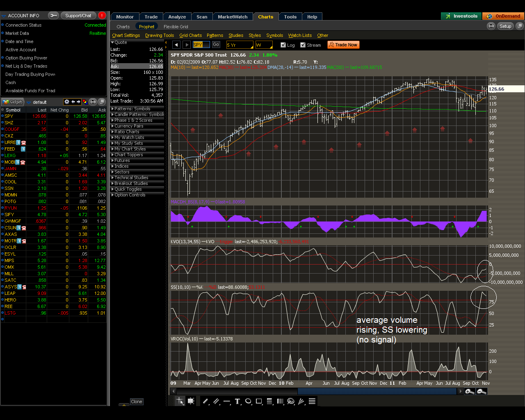Open the OnDemand feature

503,16
